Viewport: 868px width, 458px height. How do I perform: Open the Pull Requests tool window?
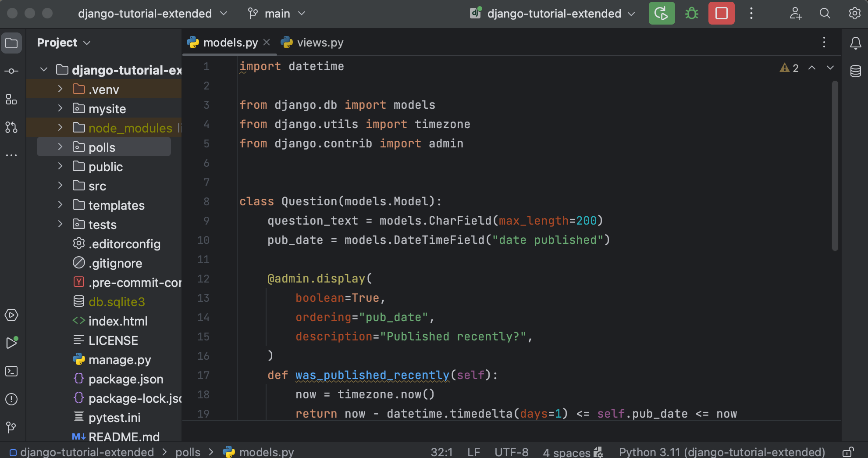tap(11, 127)
